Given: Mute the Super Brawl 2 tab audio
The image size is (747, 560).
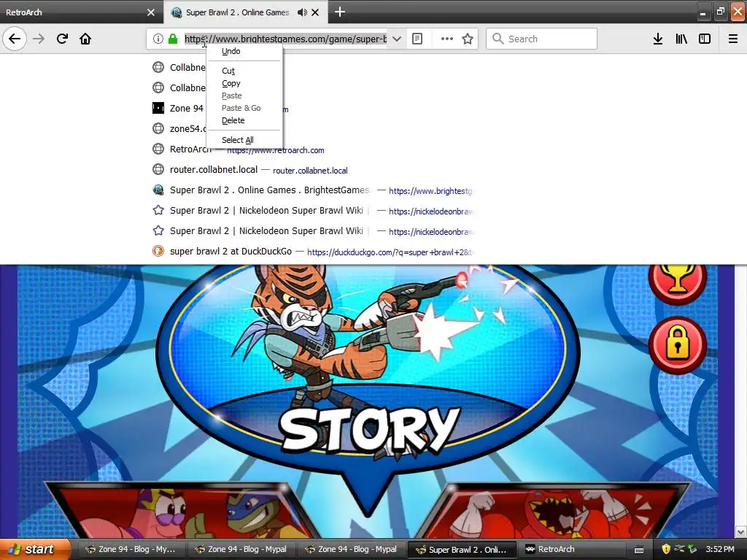Looking at the screenshot, I should tap(302, 12).
